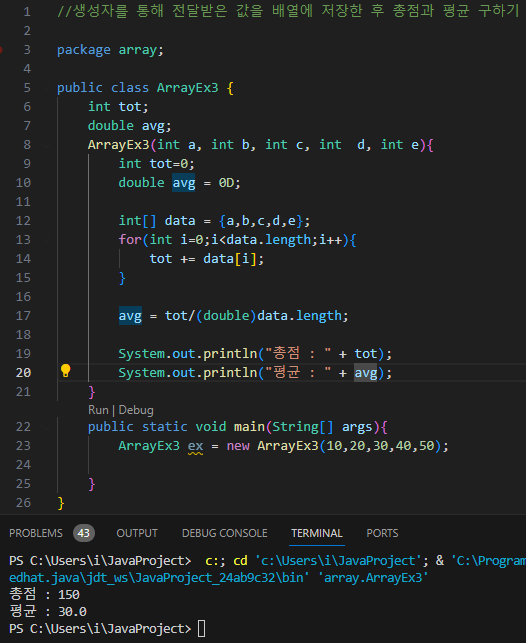Click the Debug CodeLens link above main
The width and height of the screenshot is (526, 643).
(x=136, y=410)
